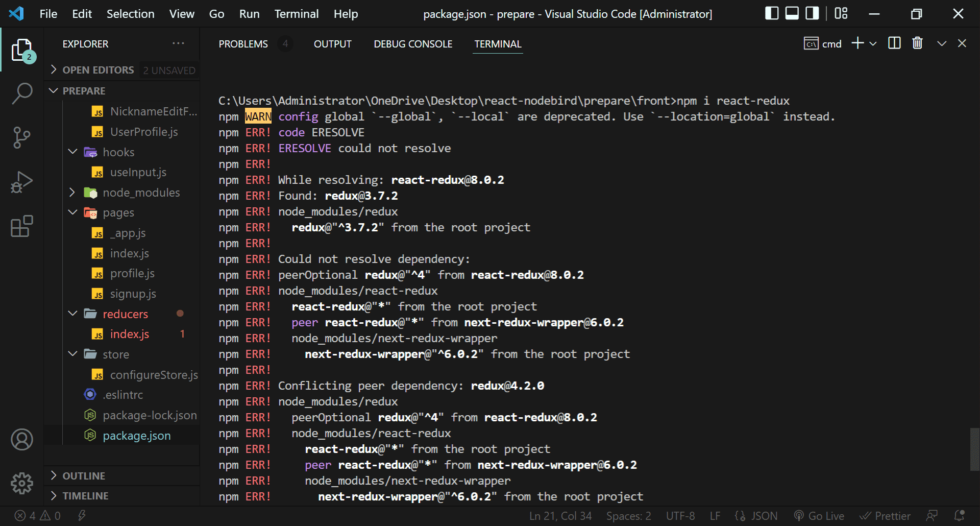The width and height of the screenshot is (980, 526).
Task: Open the Accounts menu
Action: pyautogui.click(x=22, y=440)
